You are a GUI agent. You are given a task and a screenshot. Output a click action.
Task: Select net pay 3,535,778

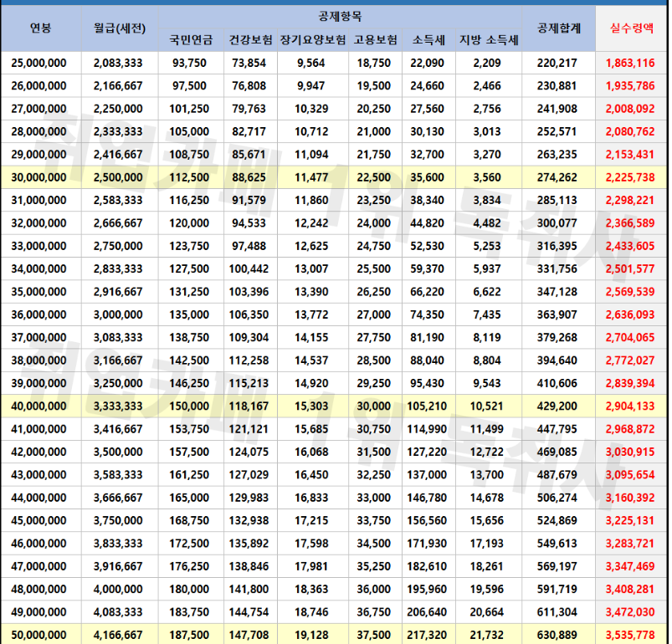[x=630, y=636]
